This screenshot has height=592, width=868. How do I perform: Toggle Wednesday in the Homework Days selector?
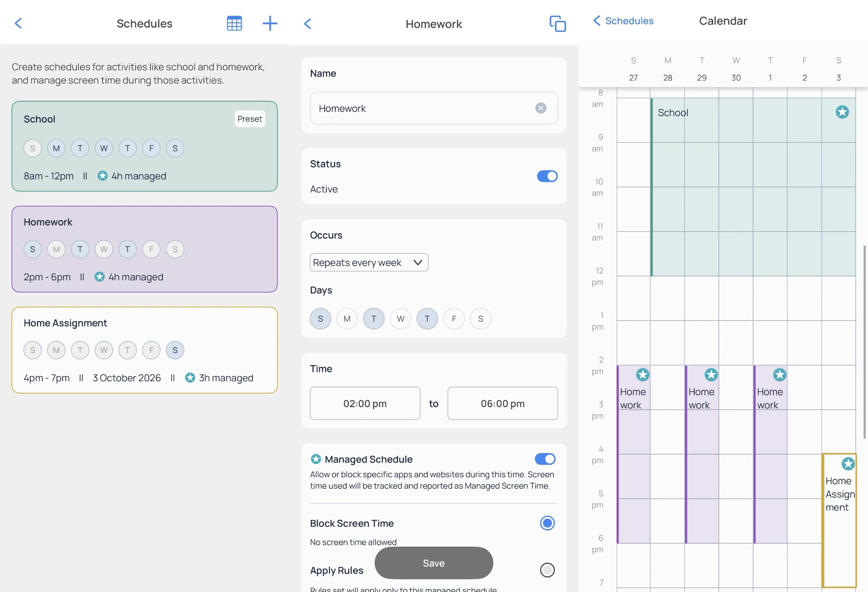click(x=401, y=318)
